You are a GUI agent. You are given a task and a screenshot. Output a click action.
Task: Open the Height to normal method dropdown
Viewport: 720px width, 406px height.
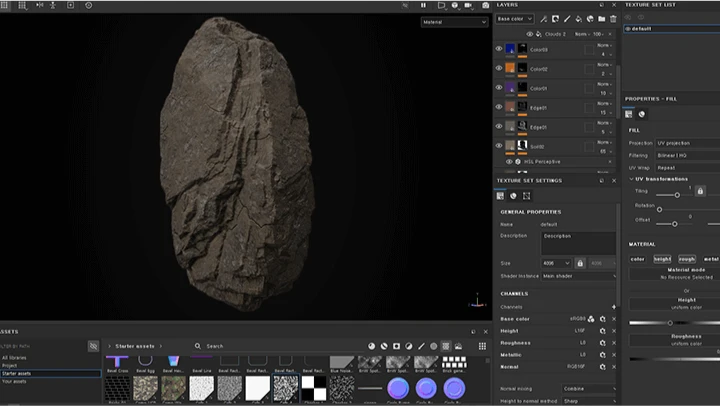coord(589,401)
